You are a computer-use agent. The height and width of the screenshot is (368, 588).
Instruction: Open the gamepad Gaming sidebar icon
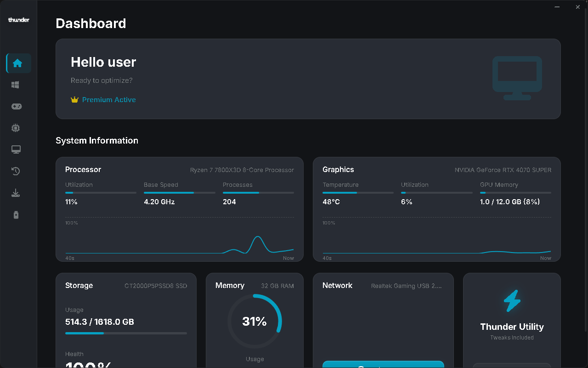click(x=17, y=106)
